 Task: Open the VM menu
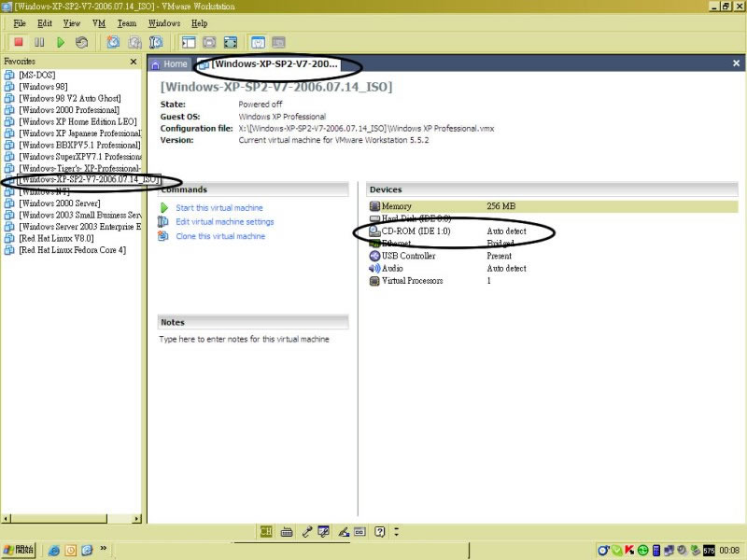(x=99, y=22)
